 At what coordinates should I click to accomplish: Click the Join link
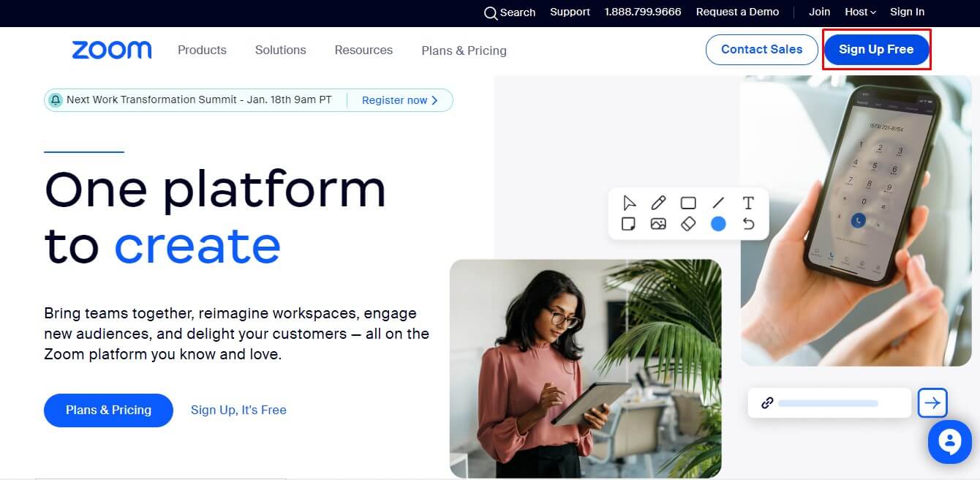(819, 12)
